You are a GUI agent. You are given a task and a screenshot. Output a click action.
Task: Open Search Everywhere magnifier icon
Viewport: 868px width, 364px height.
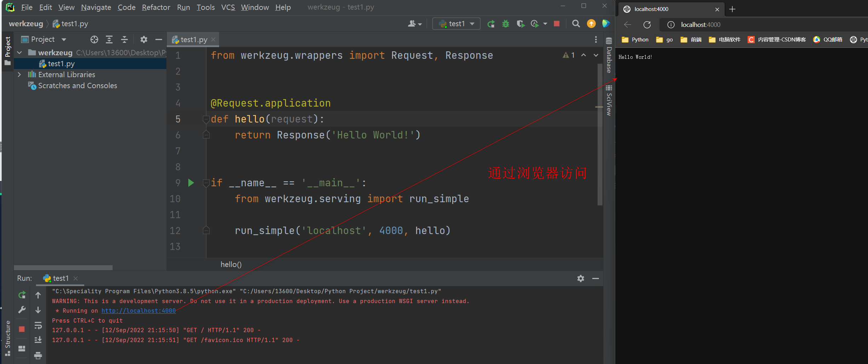tap(576, 24)
